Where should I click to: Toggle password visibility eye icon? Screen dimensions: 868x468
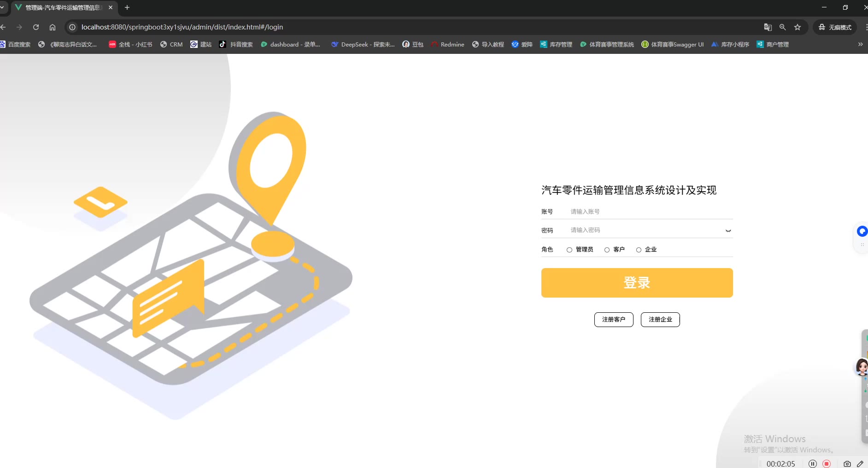pyautogui.click(x=728, y=230)
